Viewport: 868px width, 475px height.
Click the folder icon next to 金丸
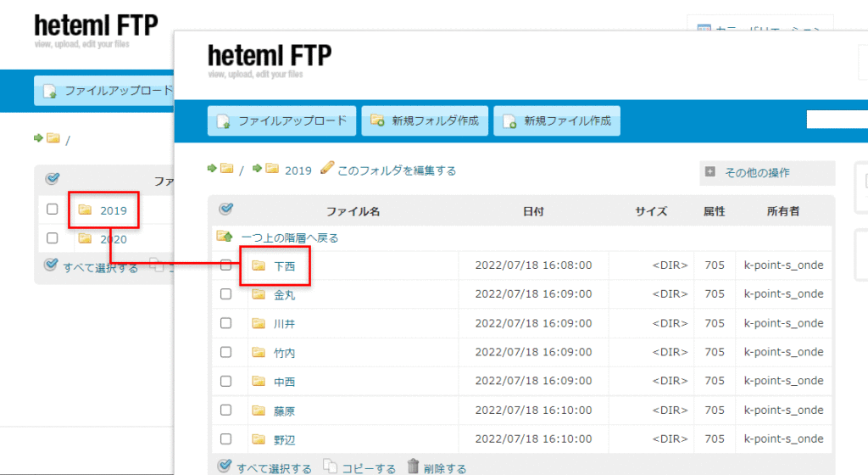point(259,294)
